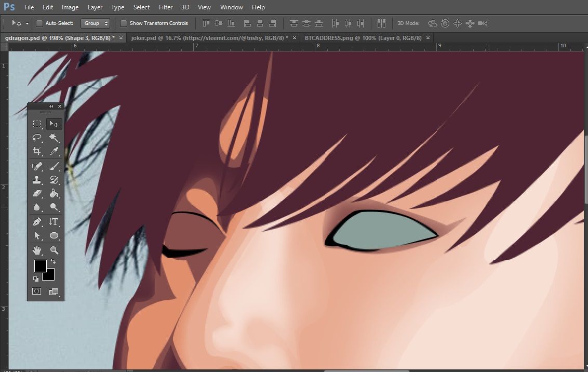The image size is (588, 372).
Task: Open the File menu
Action: coord(29,7)
